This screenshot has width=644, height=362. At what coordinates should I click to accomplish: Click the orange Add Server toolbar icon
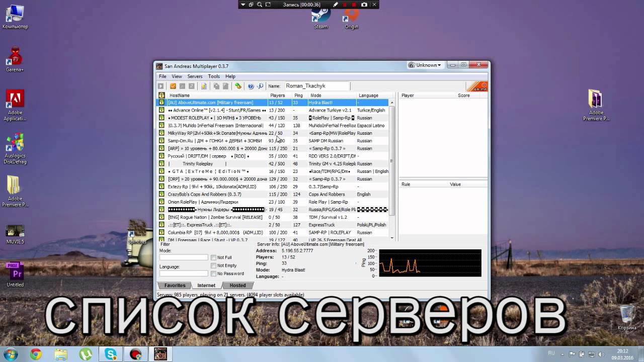point(173,86)
